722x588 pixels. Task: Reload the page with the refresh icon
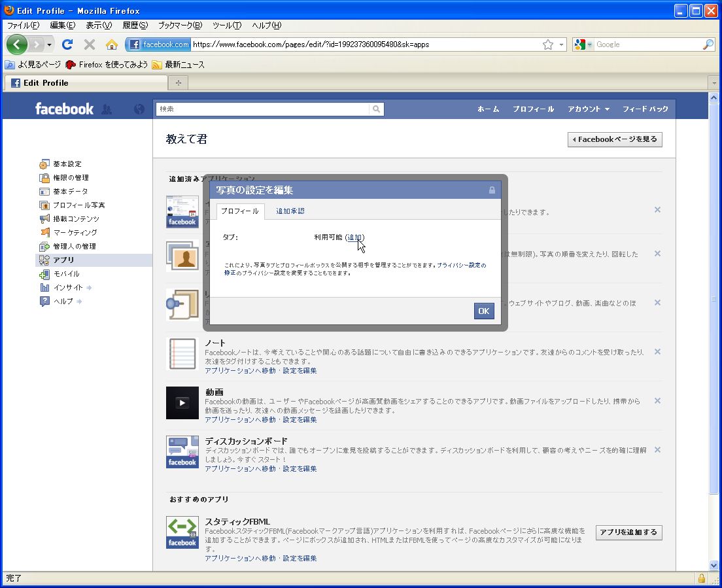point(67,44)
